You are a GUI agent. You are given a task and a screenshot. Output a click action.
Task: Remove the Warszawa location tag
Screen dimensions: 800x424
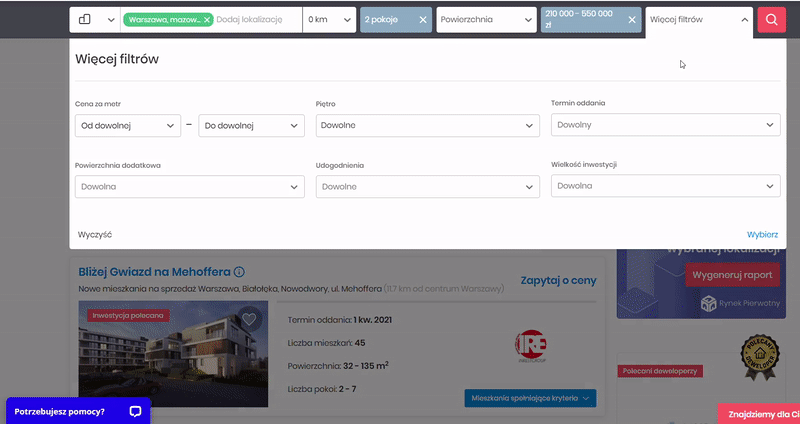(207, 20)
